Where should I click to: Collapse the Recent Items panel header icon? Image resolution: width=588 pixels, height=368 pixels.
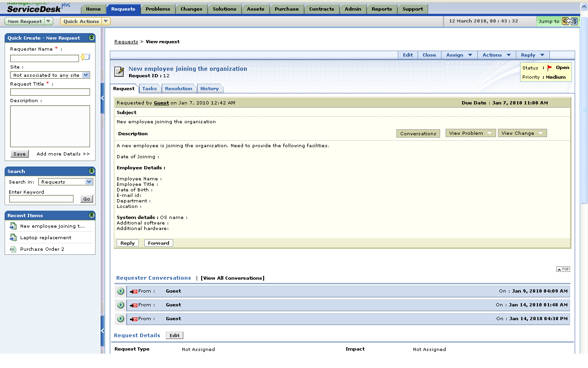click(91, 215)
